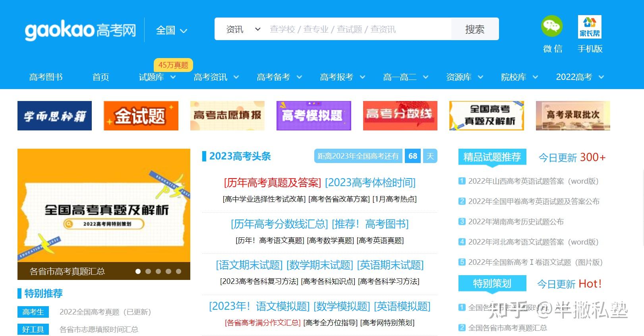Expand the 资源库 menu
The height and width of the screenshot is (336, 644).
click(x=464, y=77)
